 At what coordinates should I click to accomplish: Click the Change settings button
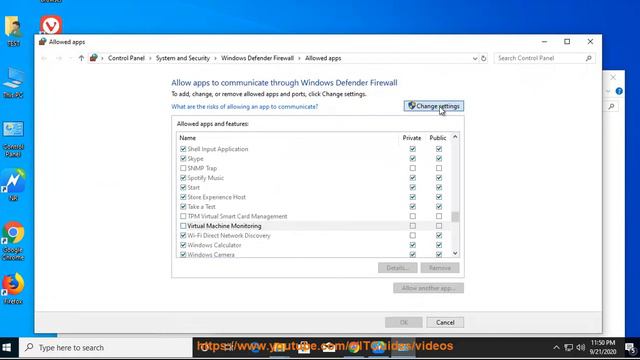point(434,106)
